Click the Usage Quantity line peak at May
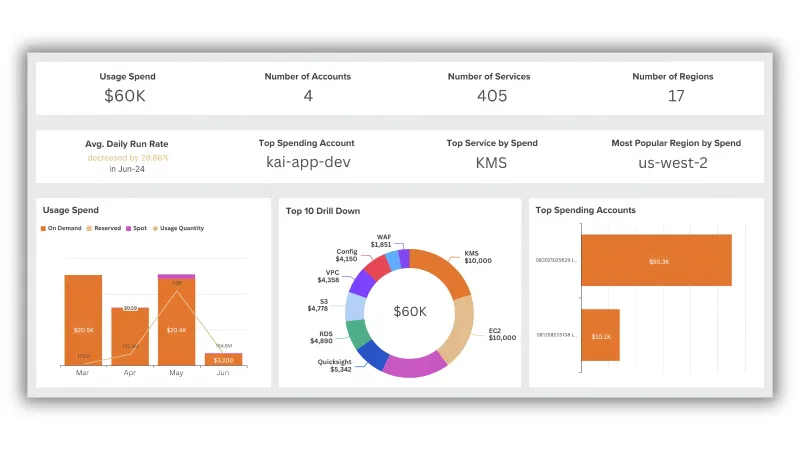Screen dimensions: 800x450 177,290
